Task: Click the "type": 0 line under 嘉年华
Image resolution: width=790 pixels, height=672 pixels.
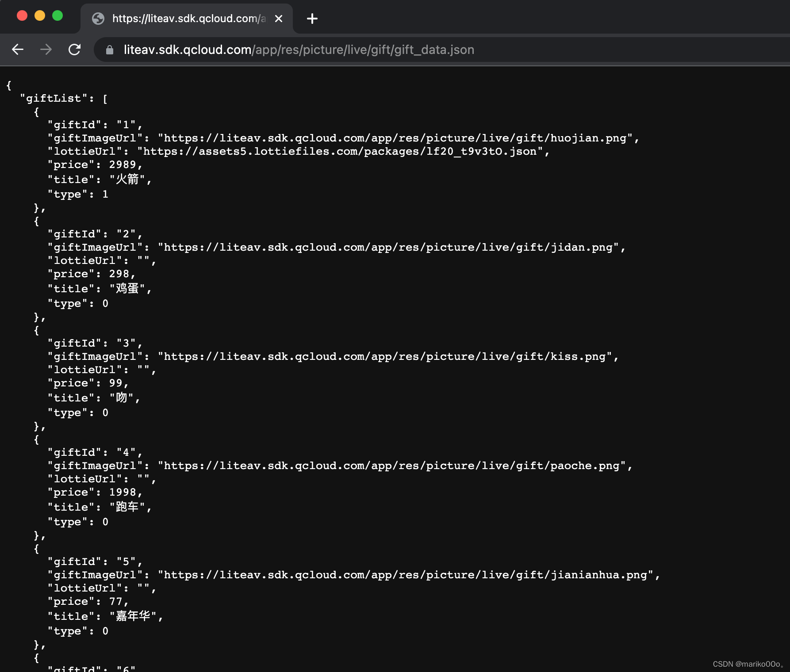Action: coord(78,631)
